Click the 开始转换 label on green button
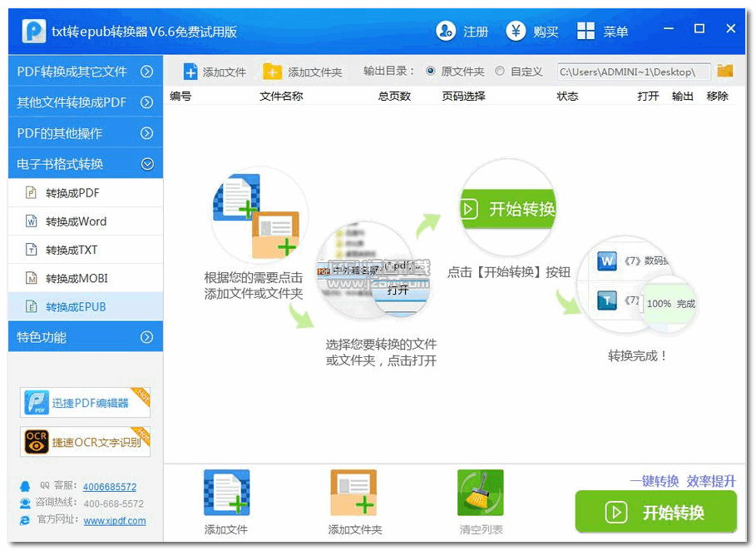The width and height of the screenshot is (756, 551). [x=674, y=513]
